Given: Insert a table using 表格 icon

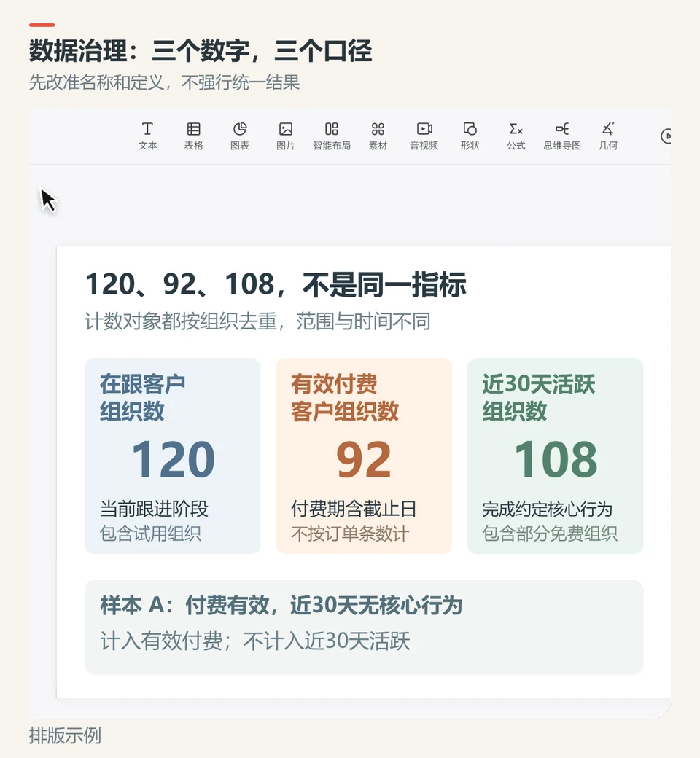Looking at the screenshot, I should tap(193, 136).
